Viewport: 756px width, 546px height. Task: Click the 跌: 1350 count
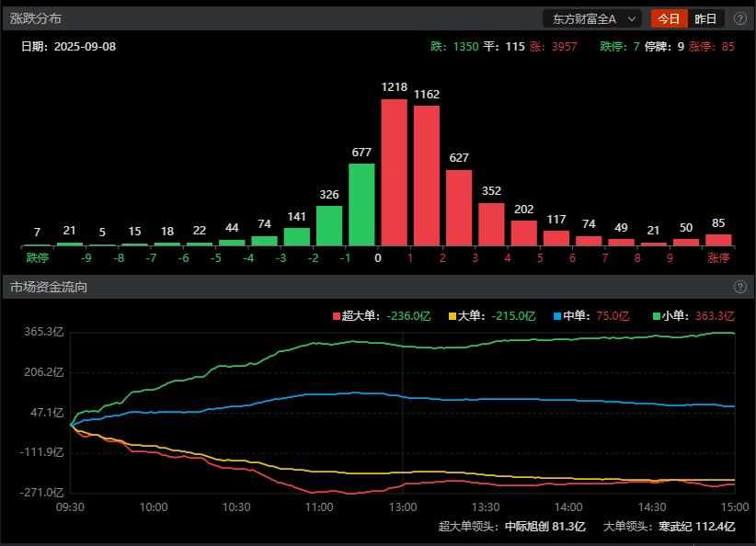click(x=454, y=47)
